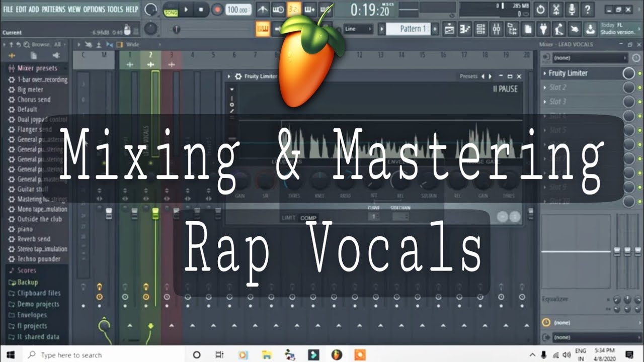Viewport: 644px width, 362px height.
Task: Click the arrow left of Pattern 1
Action: point(382,29)
